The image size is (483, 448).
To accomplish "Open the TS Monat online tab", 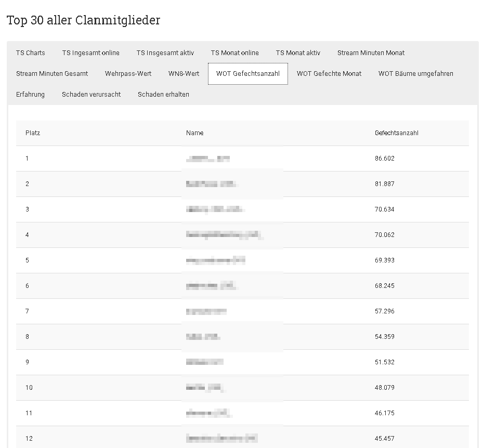I will tap(234, 53).
